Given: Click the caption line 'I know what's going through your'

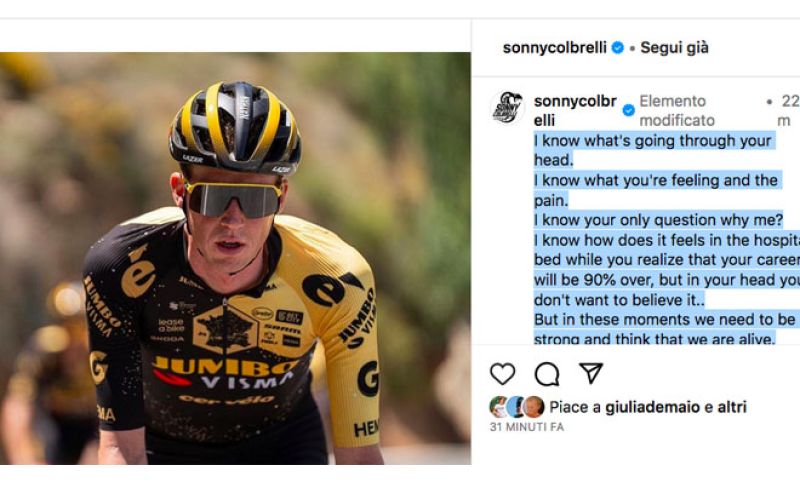Looking at the screenshot, I should point(652,141).
